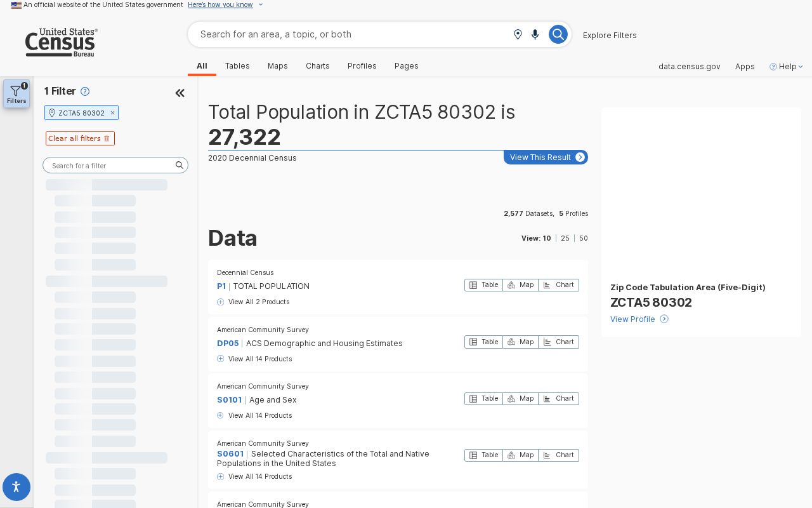The image size is (812, 508).
Task: Collapse the filter sidebar with double chevron
Action: [x=180, y=93]
